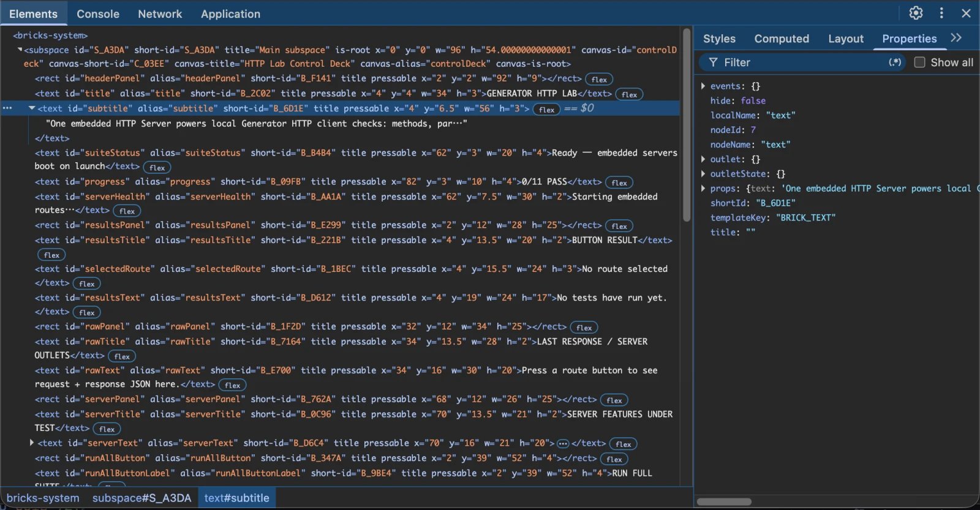
Task: Click the localName "text" property
Action: [753, 115]
